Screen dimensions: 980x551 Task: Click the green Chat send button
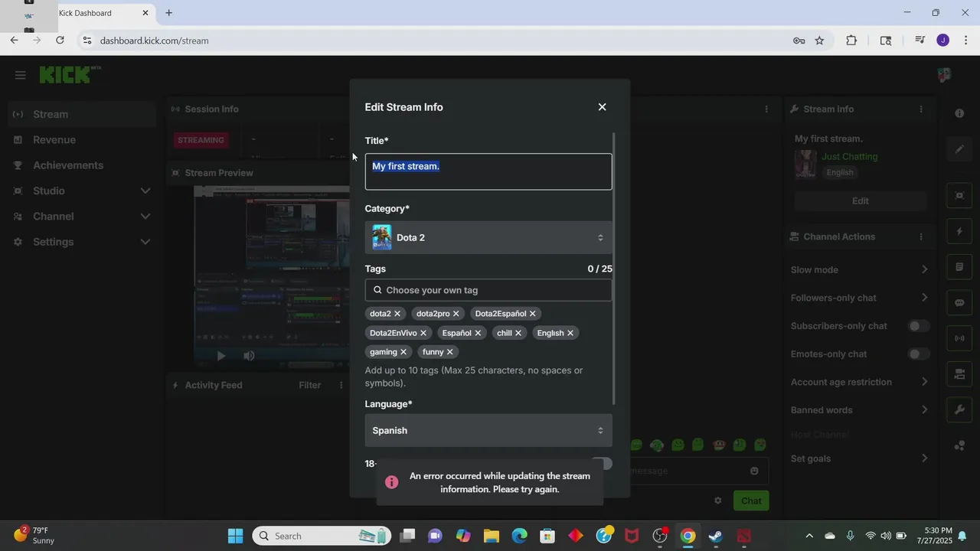(x=751, y=500)
